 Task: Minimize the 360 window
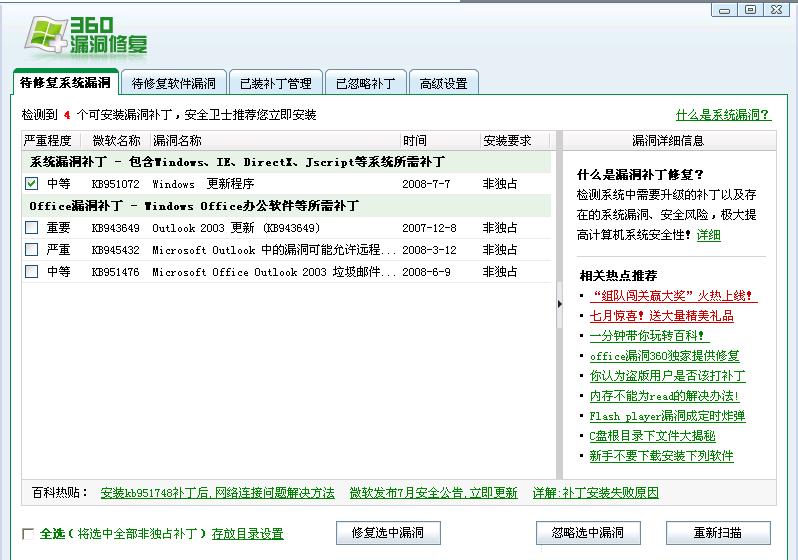[724, 10]
